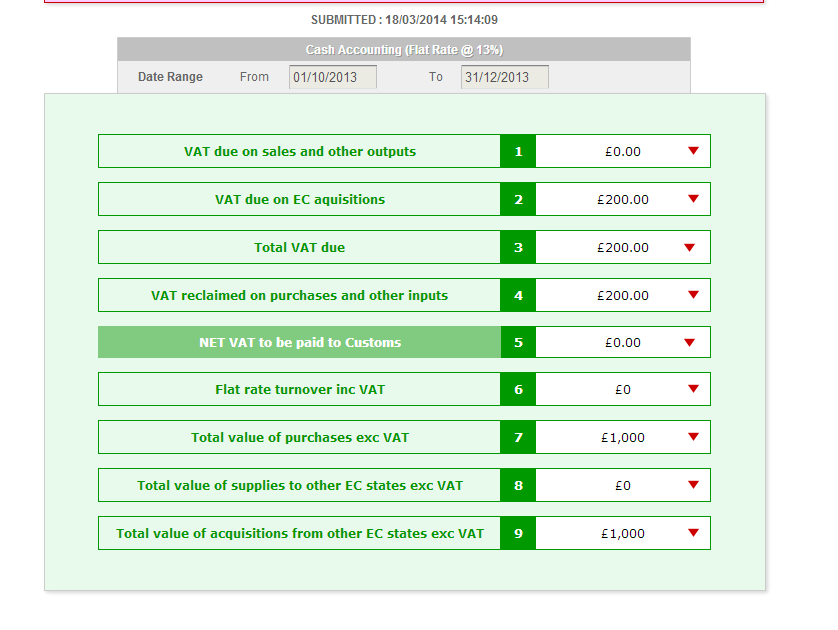Expand the Total VAT due arrow
This screenshot has height=630, width=838.
click(x=689, y=247)
